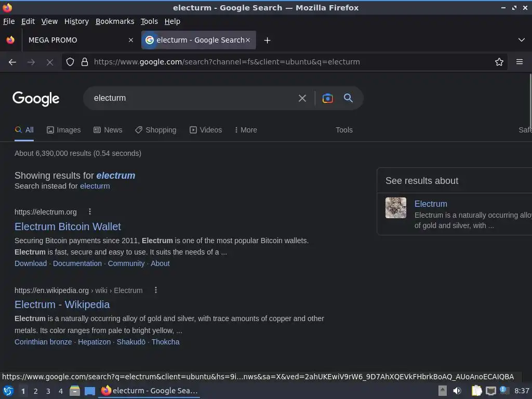
Task: Open the Help menu
Action: click(172, 21)
